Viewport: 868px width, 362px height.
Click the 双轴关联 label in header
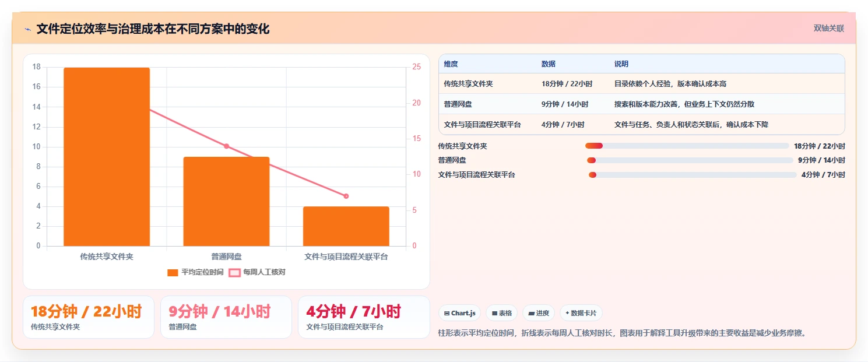click(x=829, y=28)
